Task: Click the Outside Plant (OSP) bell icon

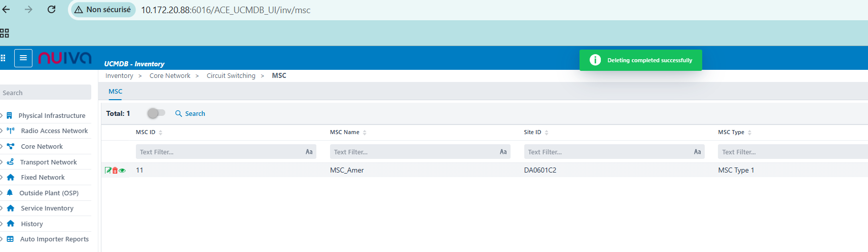Action: [x=10, y=193]
